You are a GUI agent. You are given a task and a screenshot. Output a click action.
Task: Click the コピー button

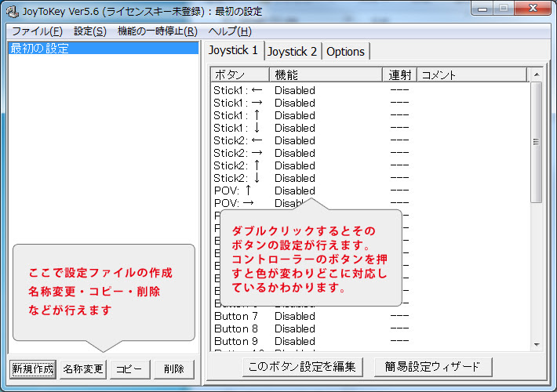[129, 369]
